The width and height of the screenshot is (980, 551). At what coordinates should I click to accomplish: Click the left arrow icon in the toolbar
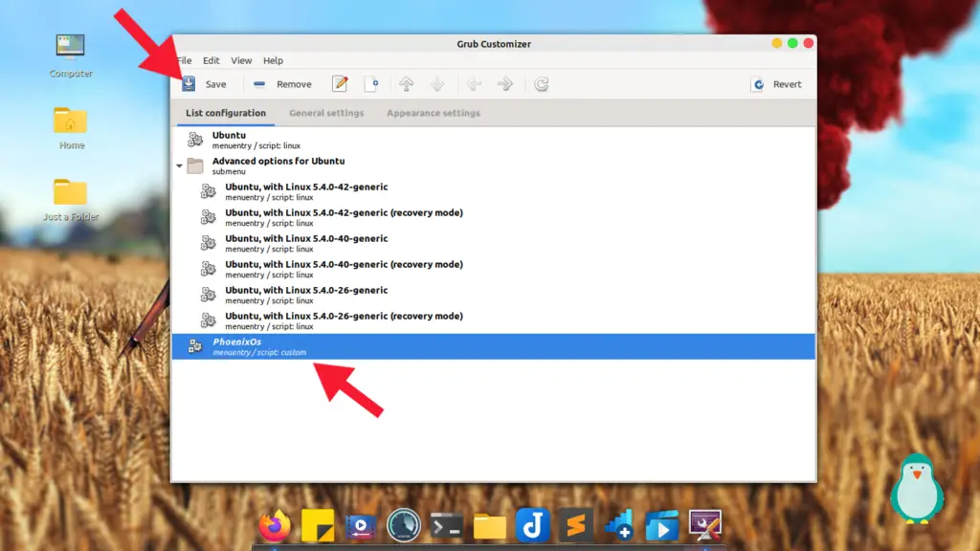coord(474,84)
